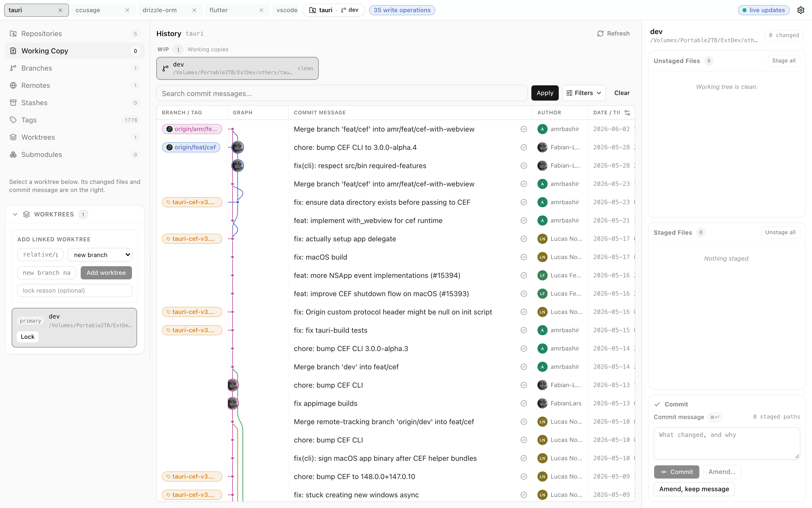Click the Worktrees layers icon in sidebar

click(13, 137)
